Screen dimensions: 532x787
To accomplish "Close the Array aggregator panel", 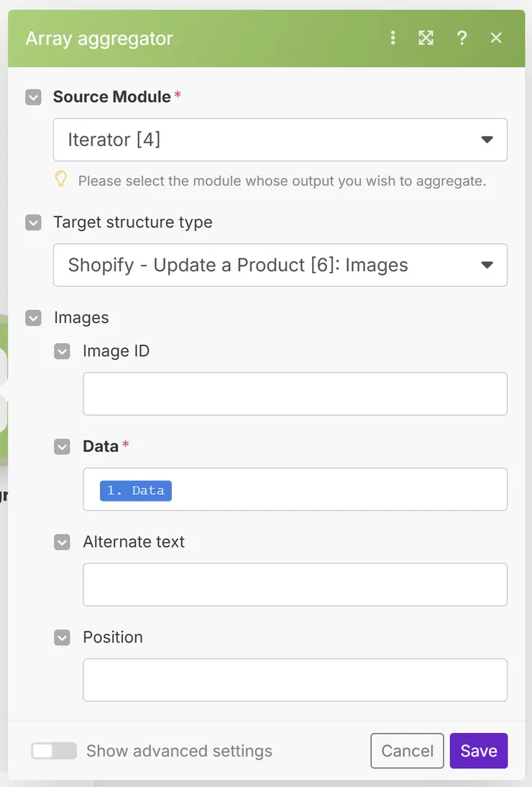I will pyautogui.click(x=496, y=38).
